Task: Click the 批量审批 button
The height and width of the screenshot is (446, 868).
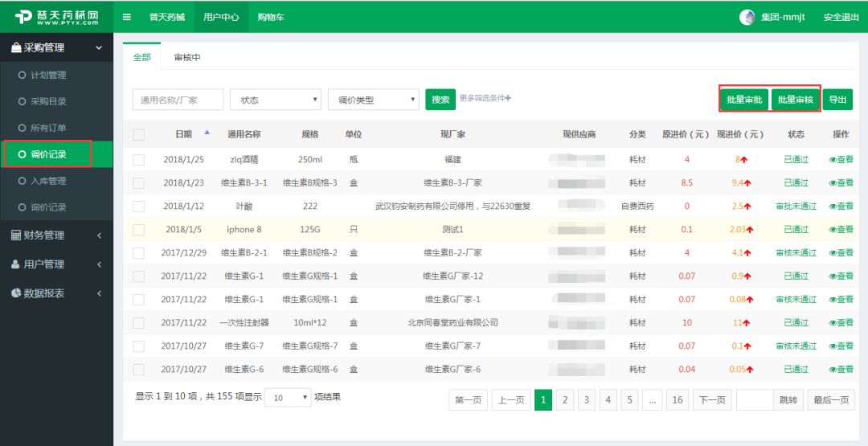Action: [x=744, y=100]
